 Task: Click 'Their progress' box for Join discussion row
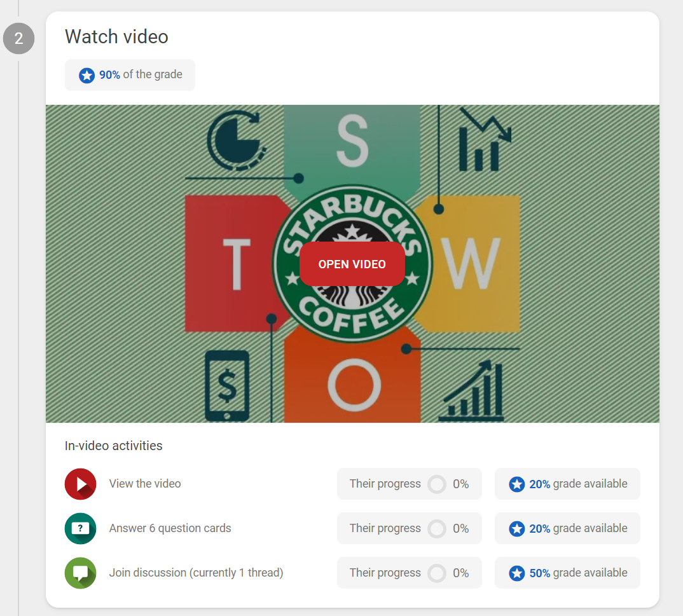(x=410, y=573)
